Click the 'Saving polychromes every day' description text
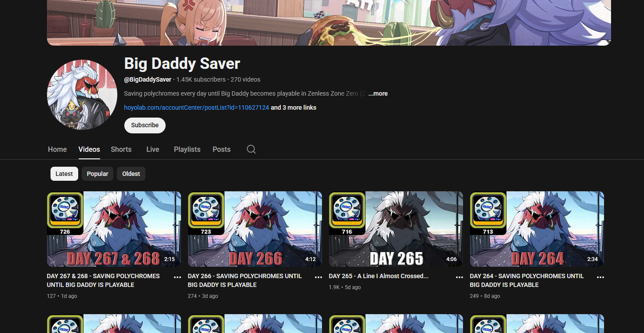The width and height of the screenshot is (644, 333). [x=245, y=93]
